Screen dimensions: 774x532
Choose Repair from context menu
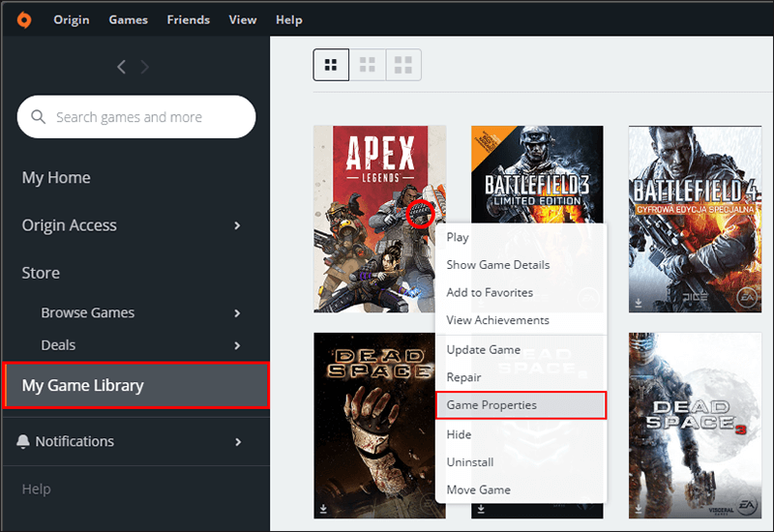point(521,377)
